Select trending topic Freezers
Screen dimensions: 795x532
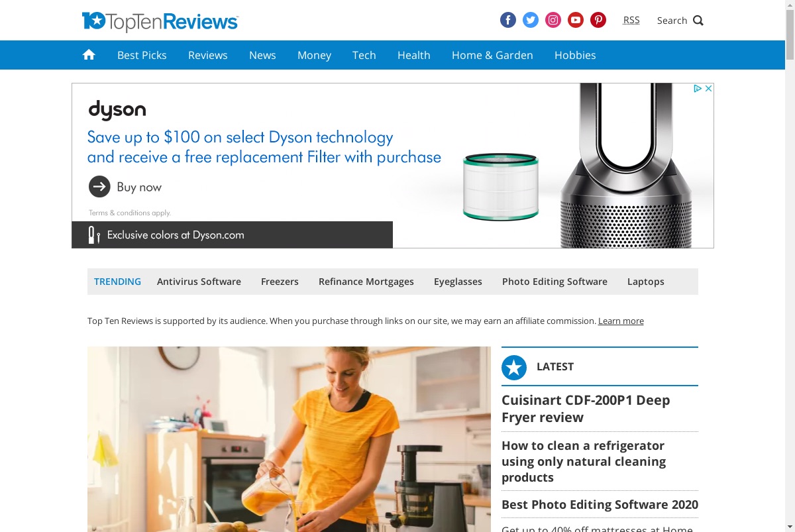280,282
